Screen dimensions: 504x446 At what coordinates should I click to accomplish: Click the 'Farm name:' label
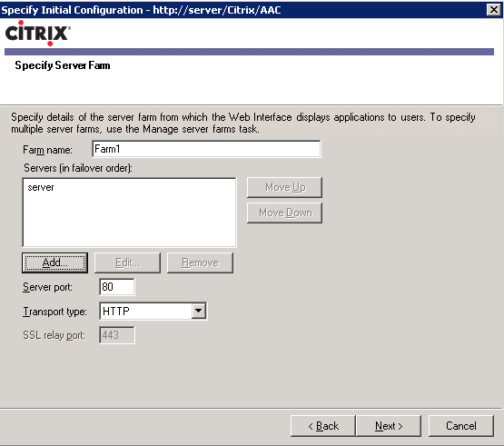tap(47, 150)
